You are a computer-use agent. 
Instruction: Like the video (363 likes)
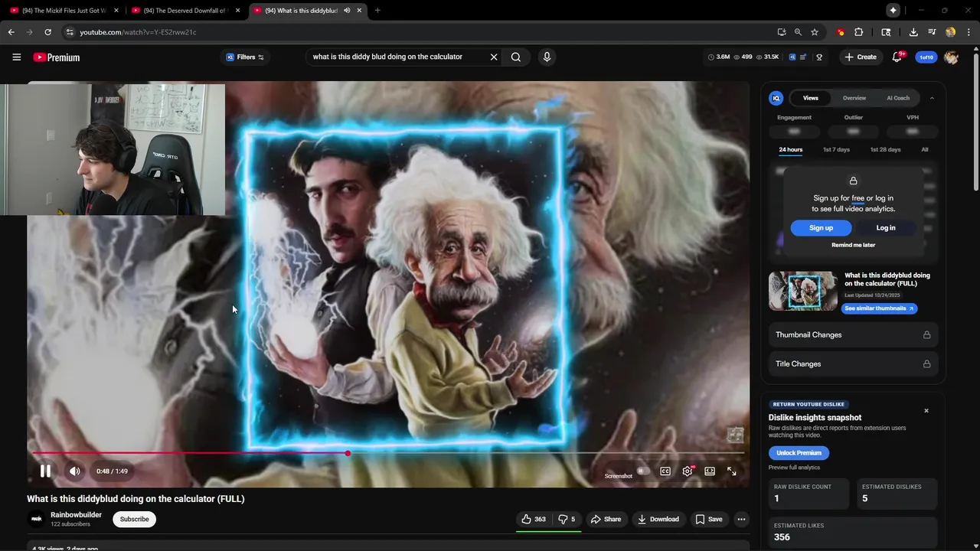pyautogui.click(x=534, y=519)
